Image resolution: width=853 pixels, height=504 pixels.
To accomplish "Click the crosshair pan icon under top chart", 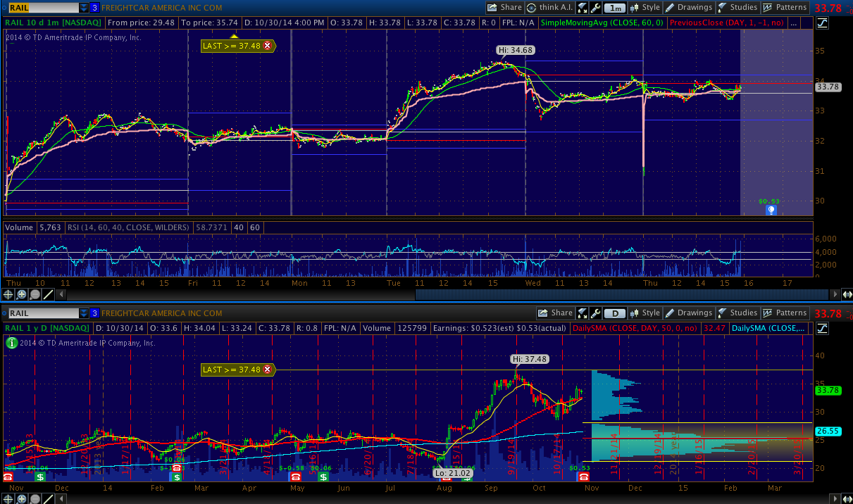I will pos(8,294).
